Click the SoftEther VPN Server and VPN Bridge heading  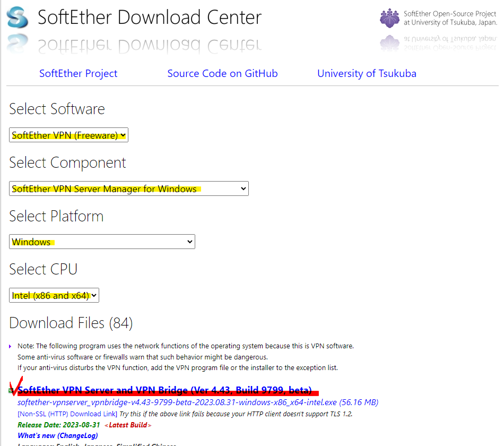tap(164, 390)
